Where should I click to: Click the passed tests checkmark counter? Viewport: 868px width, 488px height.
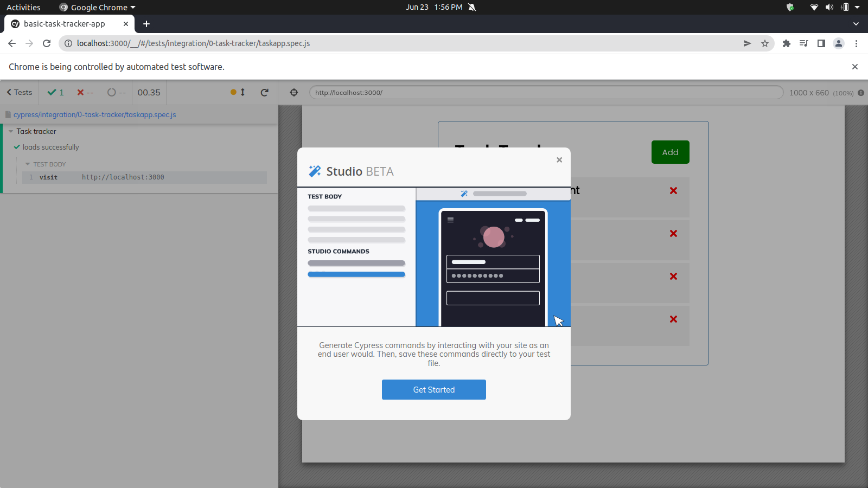pos(55,92)
